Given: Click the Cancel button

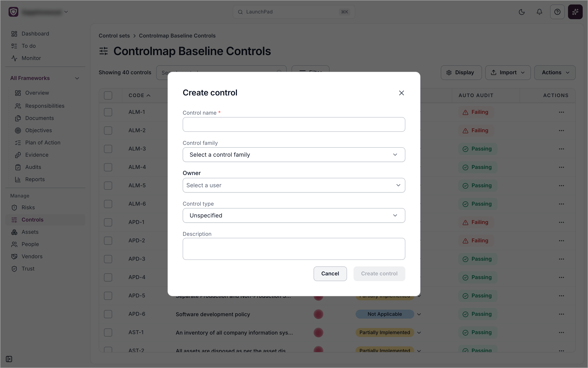Looking at the screenshot, I should 330,274.
